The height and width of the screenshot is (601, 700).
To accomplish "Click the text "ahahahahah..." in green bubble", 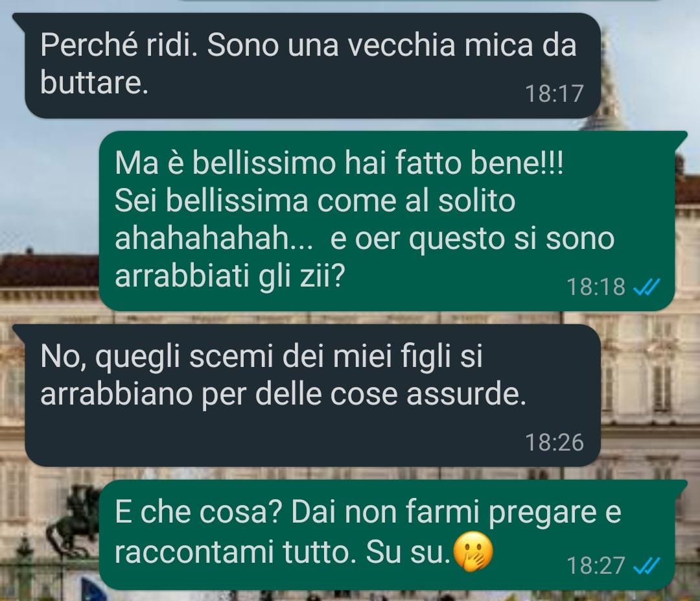I will tap(215, 239).
